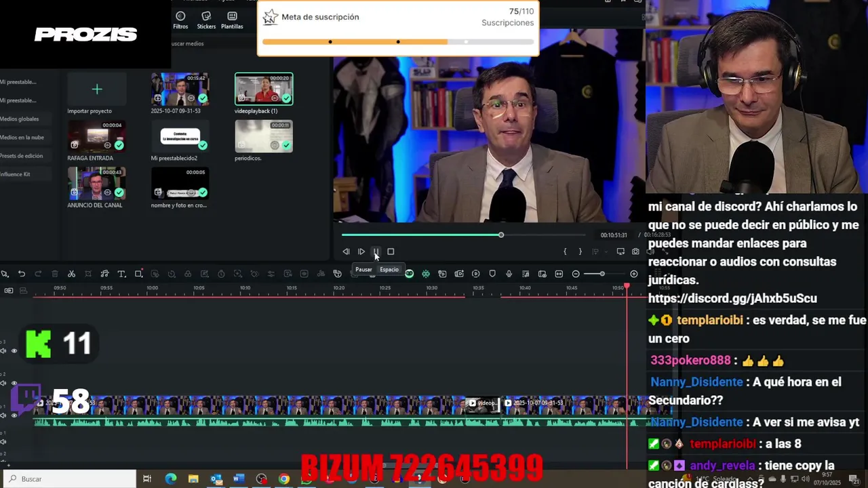Click the Stop square button under preview

[x=391, y=251]
